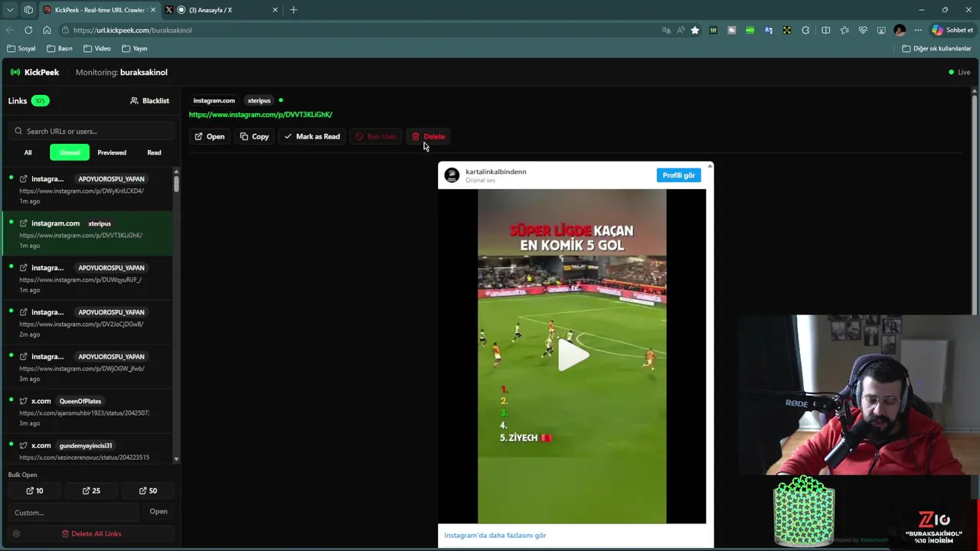Open the browser extensions puzzle icon
The height and width of the screenshot is (551, 980).
click(805, 30)
